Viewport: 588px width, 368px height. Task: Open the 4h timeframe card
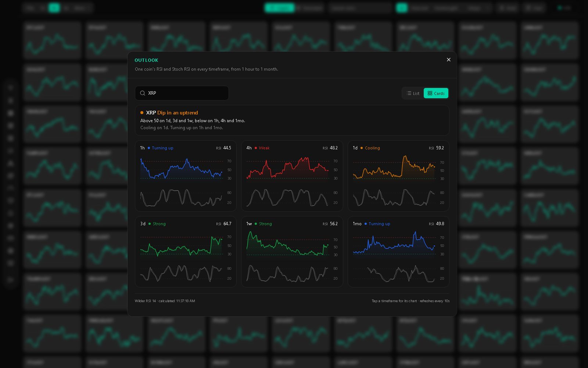point(292,176)
